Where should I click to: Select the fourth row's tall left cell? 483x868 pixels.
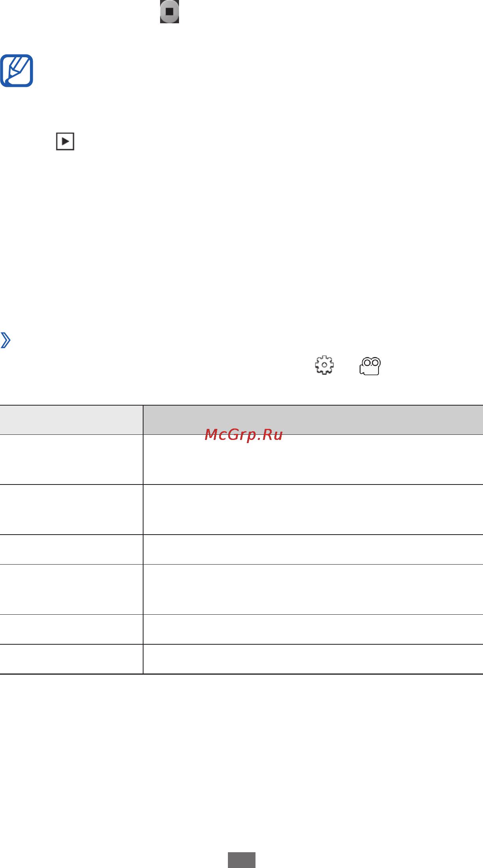click(x=71, y=589)
